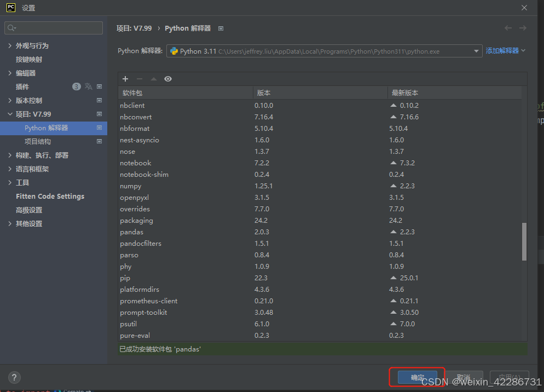Select the Python 解释器 settings item

point(54,128)
